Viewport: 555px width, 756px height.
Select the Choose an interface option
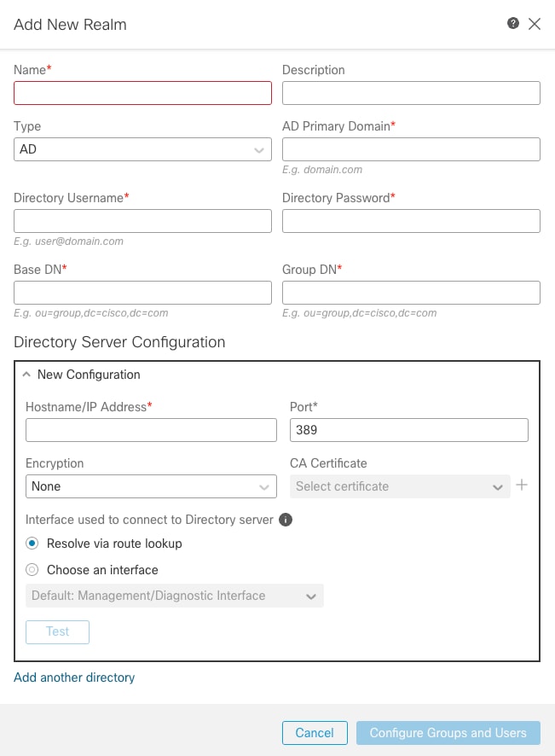[32, 570]
